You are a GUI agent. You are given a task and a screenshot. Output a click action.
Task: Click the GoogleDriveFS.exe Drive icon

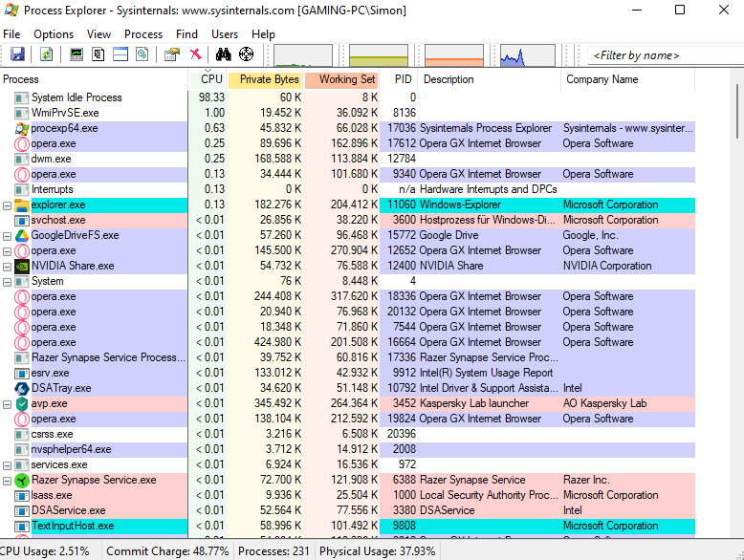click(x=22, y=236)
